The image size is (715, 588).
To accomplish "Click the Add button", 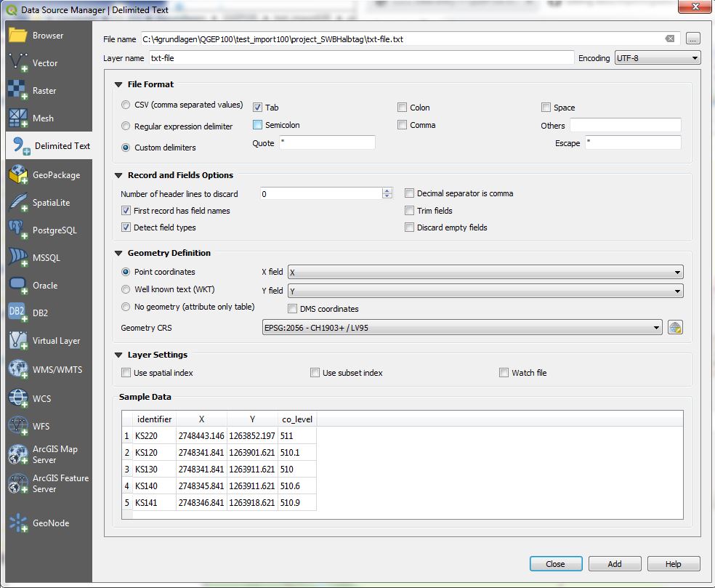I will click(615, 564).
